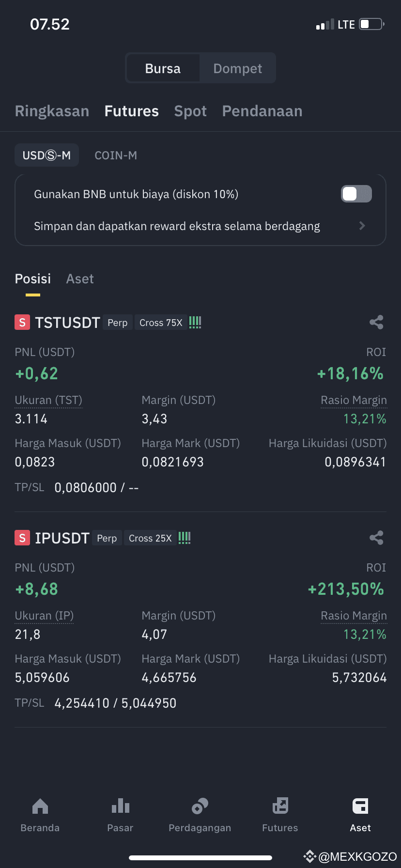Open Beranda home icon
The width and height of the screenshot is (401, 868).
40,806
